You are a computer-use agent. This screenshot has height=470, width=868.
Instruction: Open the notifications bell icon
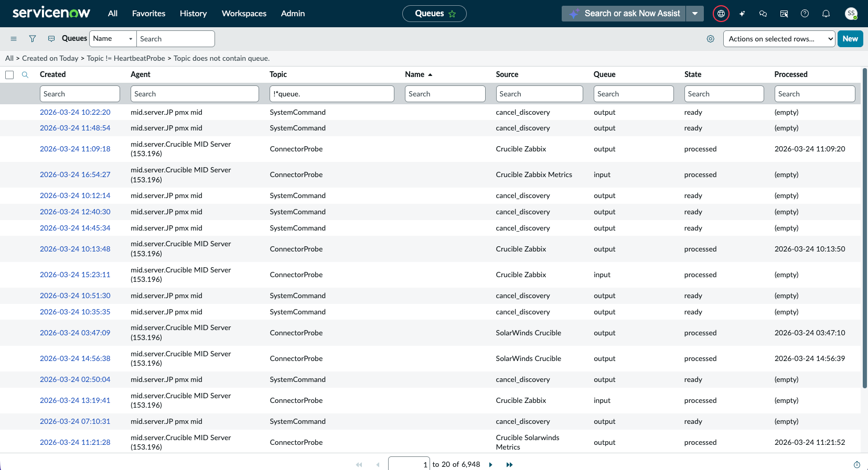click(x=826, y=14)
